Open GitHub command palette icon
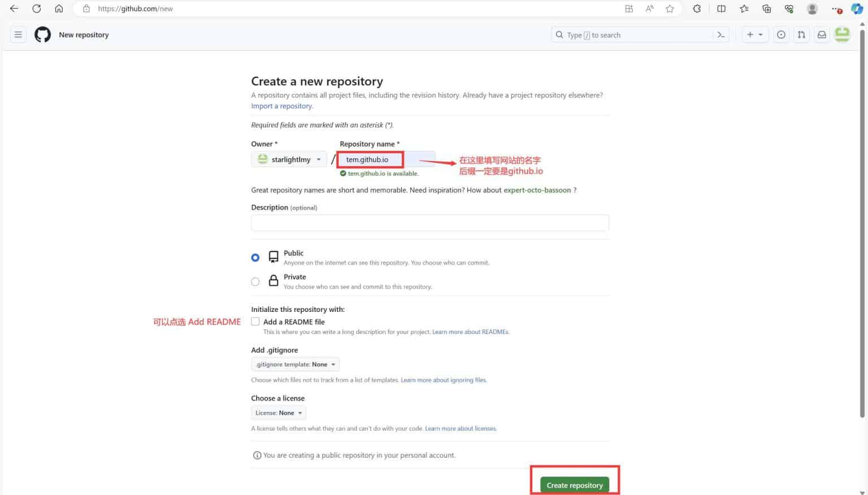 [x=721, y=34]
